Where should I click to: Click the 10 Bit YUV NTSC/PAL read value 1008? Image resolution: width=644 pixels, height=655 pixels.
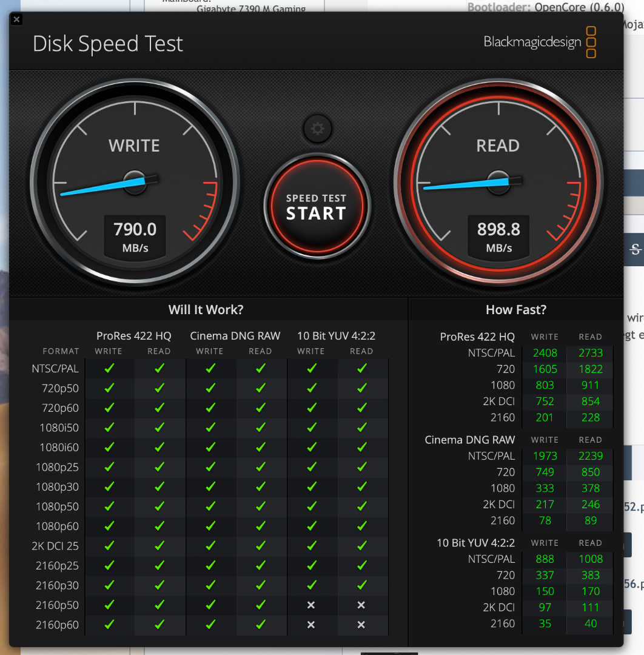click(591, 559)
